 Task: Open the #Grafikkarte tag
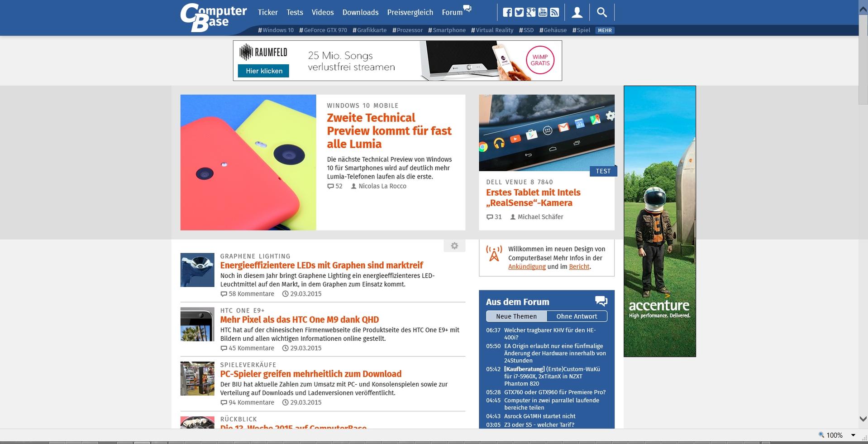tap(370, 30)
